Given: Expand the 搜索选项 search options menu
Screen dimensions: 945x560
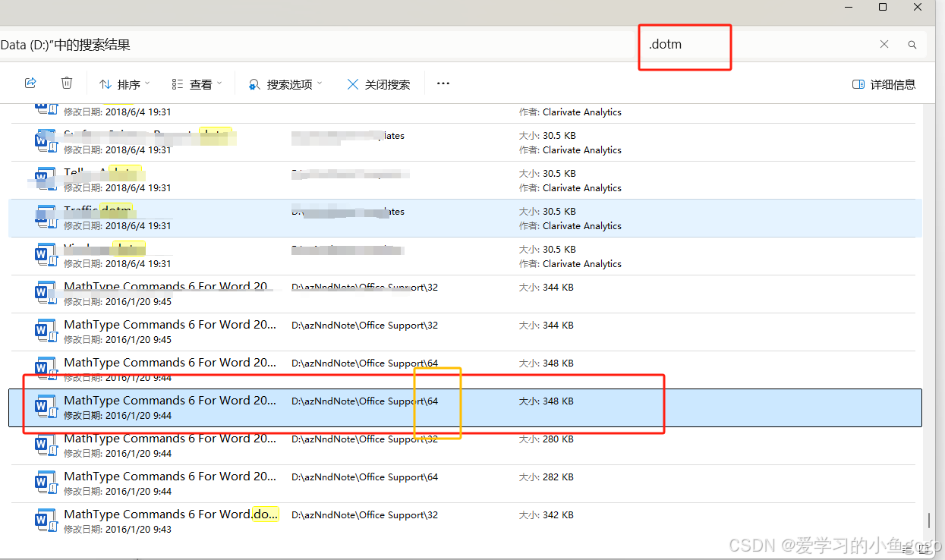Looking at the screenshot, I should (x=285, y=84).
